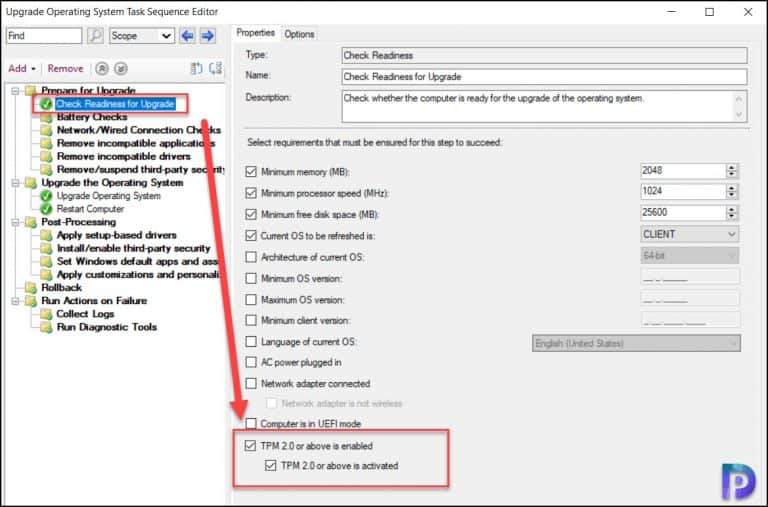Viewport: 768px width, 507px height.
Task: Click the folder icon of Post-Processing group
Action: click(x=31, y=222)
